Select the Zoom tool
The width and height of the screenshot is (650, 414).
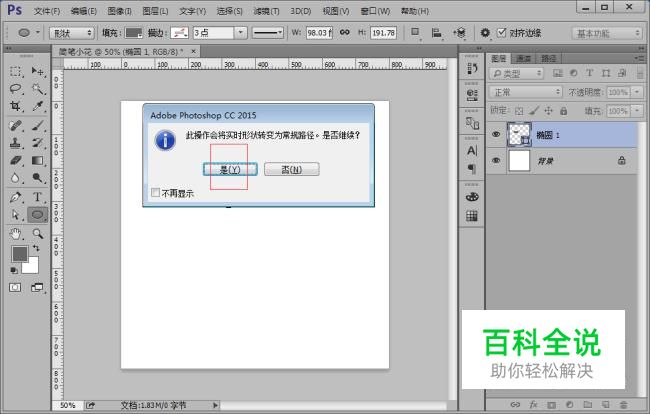click(x=38, y=234)
